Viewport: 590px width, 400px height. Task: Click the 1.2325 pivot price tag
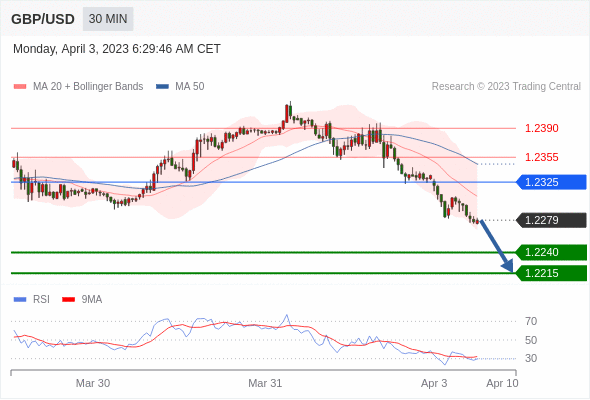pyautogui.click(x=551, y=182)
